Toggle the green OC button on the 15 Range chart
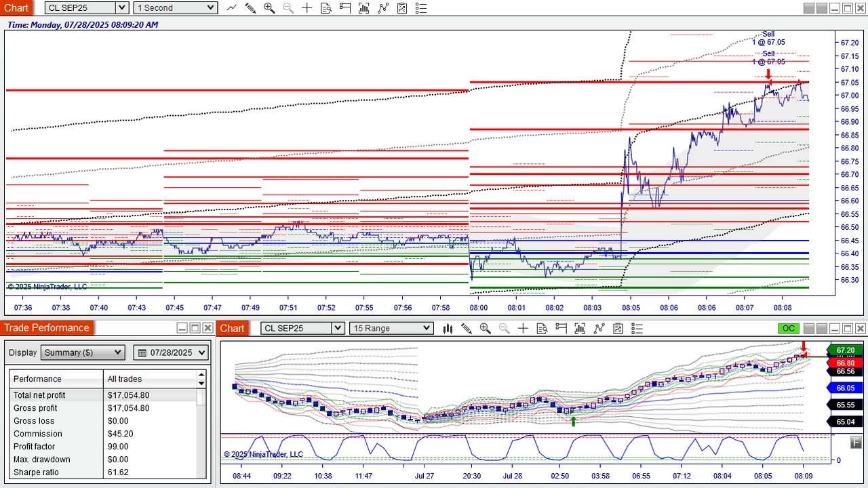 tap(789, 328)
